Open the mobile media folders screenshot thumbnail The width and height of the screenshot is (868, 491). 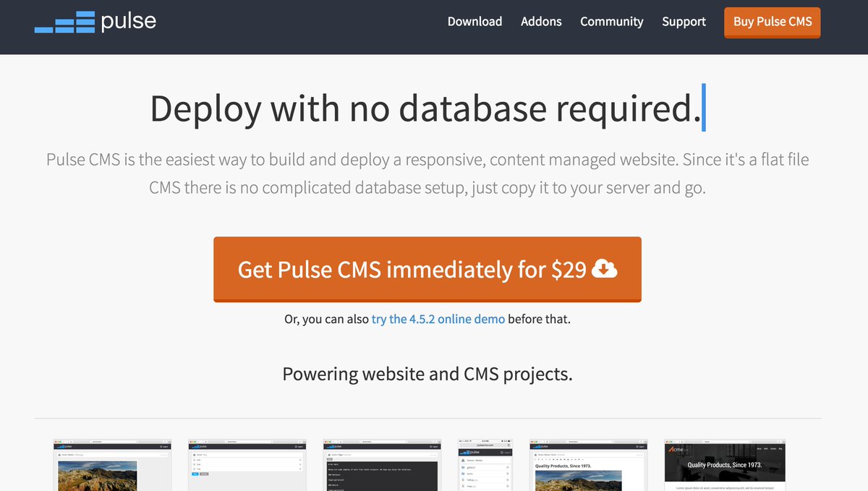tap(485, 464)
